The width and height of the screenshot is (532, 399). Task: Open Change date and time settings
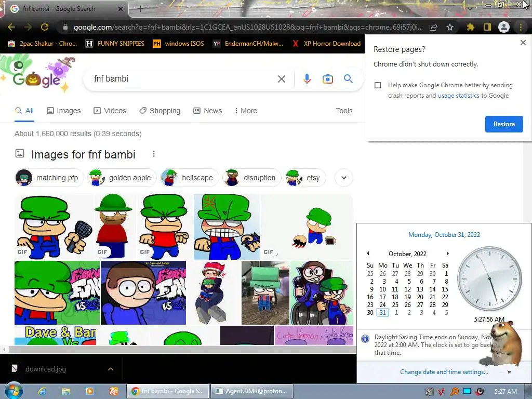pos(444,372)
